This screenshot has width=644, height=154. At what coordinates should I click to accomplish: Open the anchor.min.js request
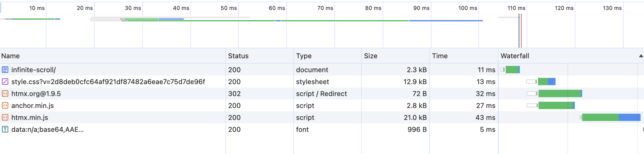[33, 106]
